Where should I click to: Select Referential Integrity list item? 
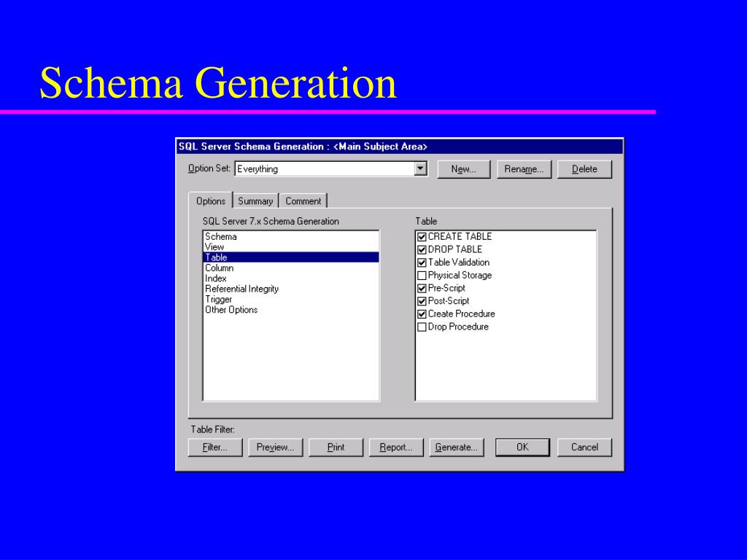[291, 289]
